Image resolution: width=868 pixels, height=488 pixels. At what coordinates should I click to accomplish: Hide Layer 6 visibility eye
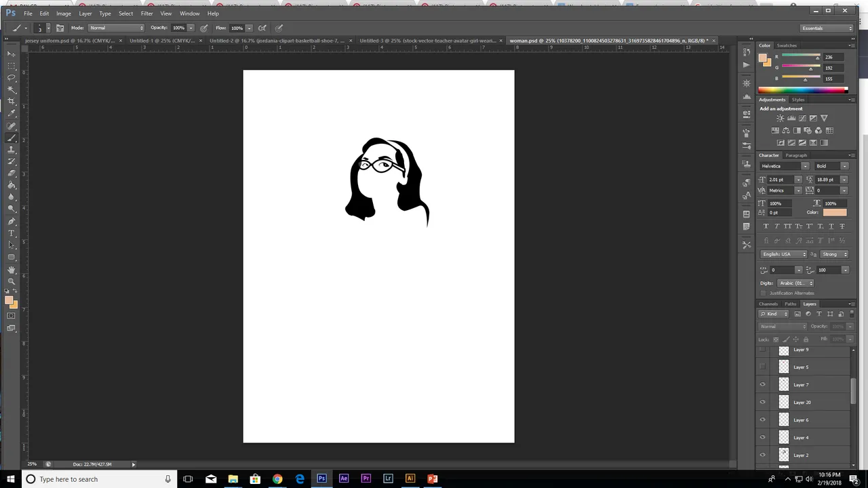pyautogui.click(x=763, y=420)
